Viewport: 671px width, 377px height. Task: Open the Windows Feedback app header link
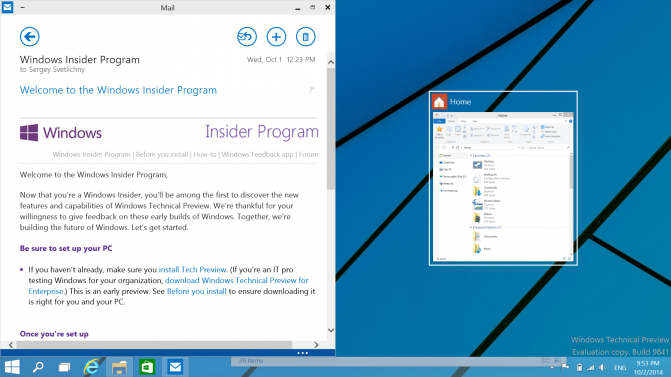click(257, 154)
